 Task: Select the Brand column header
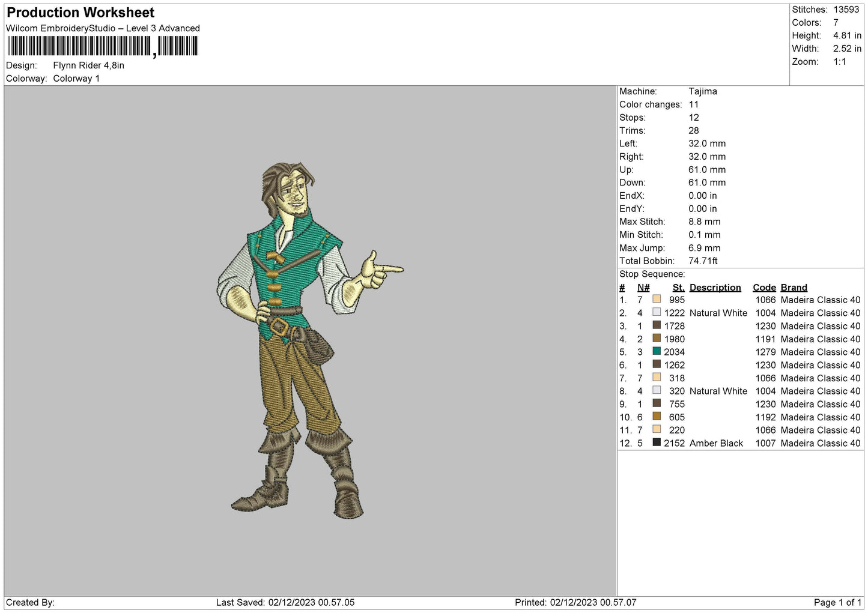tap(794, 288)
